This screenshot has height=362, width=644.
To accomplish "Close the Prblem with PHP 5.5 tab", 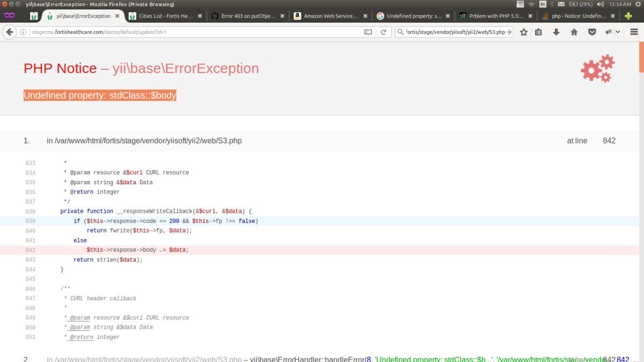I will tap(530, 16).
